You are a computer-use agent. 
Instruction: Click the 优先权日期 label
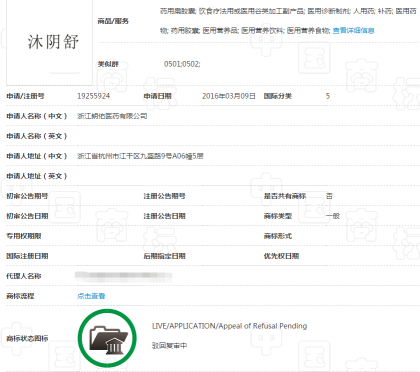281,256
